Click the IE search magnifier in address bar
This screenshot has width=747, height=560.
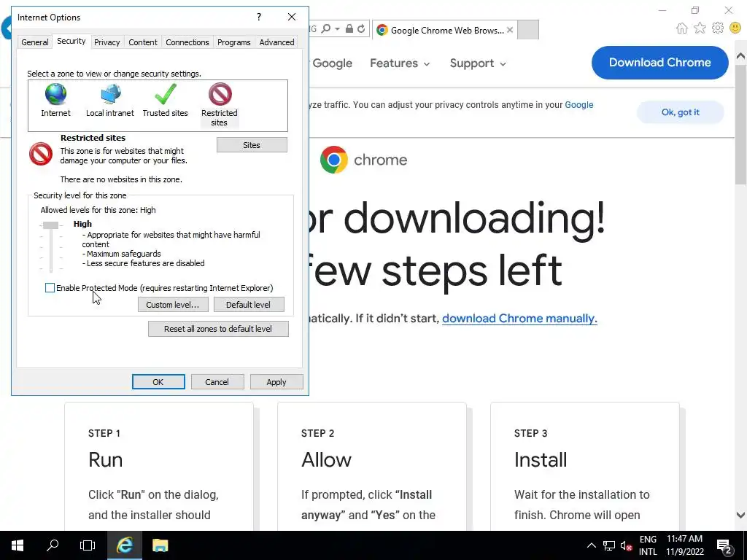[326, 29]
